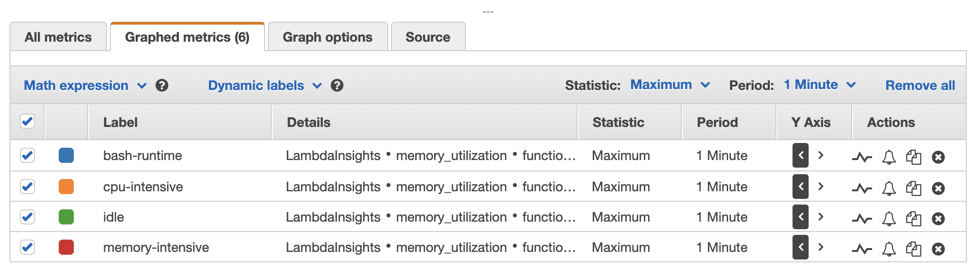Open help icon beside Dynamic labels
This screenshot has height=268, width=980.
tap(337, 86)
